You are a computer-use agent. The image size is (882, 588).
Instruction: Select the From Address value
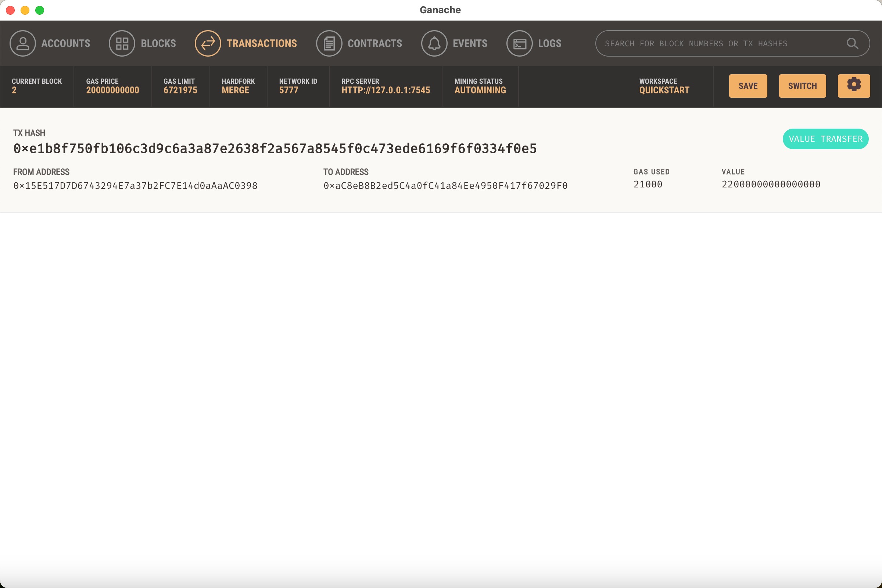(x=135, y=186)
